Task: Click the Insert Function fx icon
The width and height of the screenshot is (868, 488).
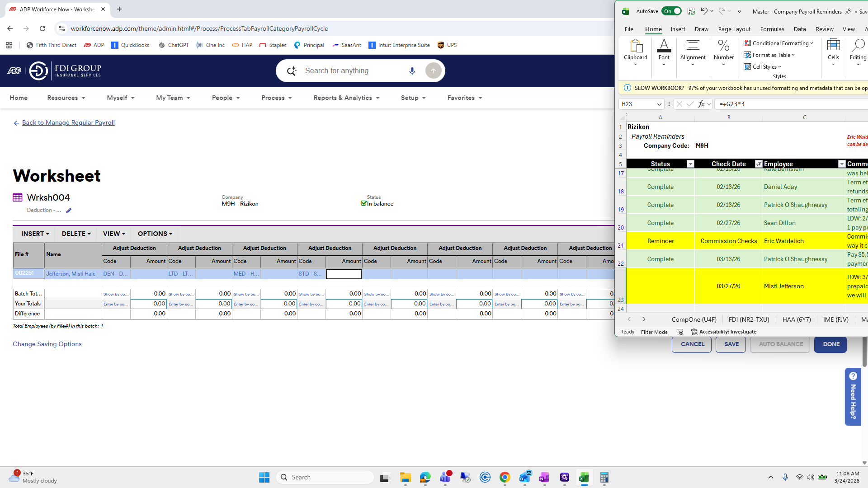Action: tap(701, 104)
